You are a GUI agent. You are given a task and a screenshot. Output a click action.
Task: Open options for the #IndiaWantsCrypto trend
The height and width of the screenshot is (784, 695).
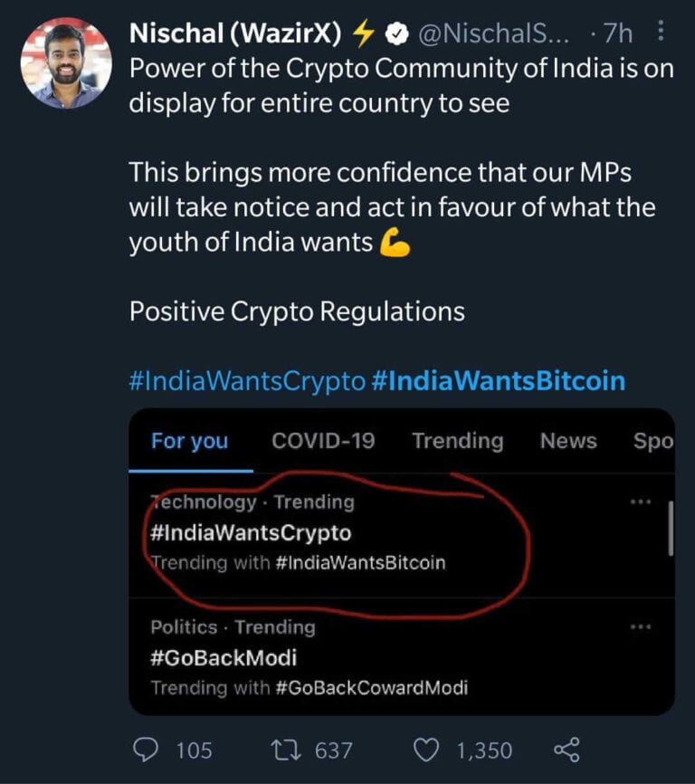point(640,502)
